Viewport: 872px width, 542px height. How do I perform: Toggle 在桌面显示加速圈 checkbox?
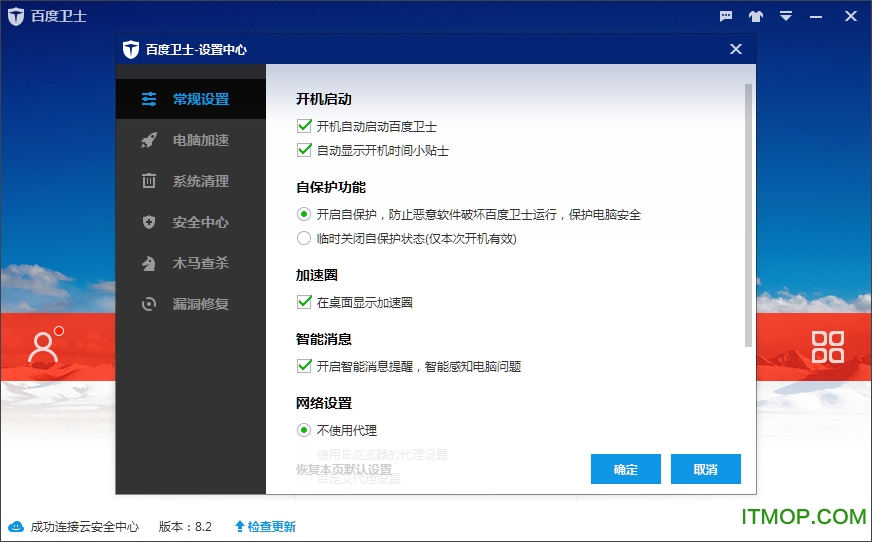(304, 302)
